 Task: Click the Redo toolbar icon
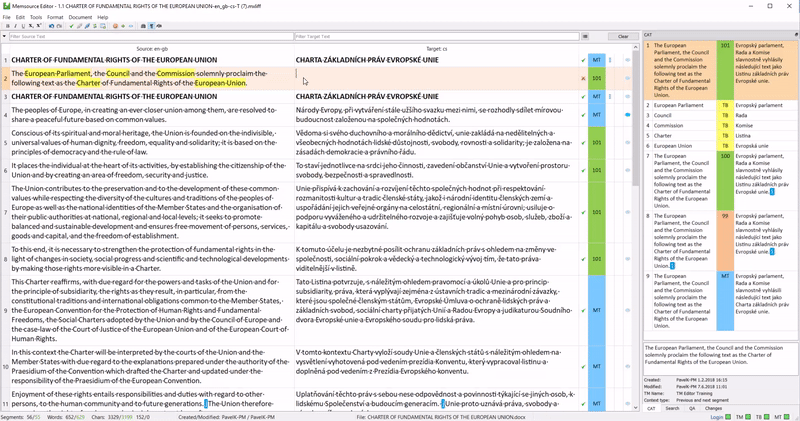coord(59,26)
